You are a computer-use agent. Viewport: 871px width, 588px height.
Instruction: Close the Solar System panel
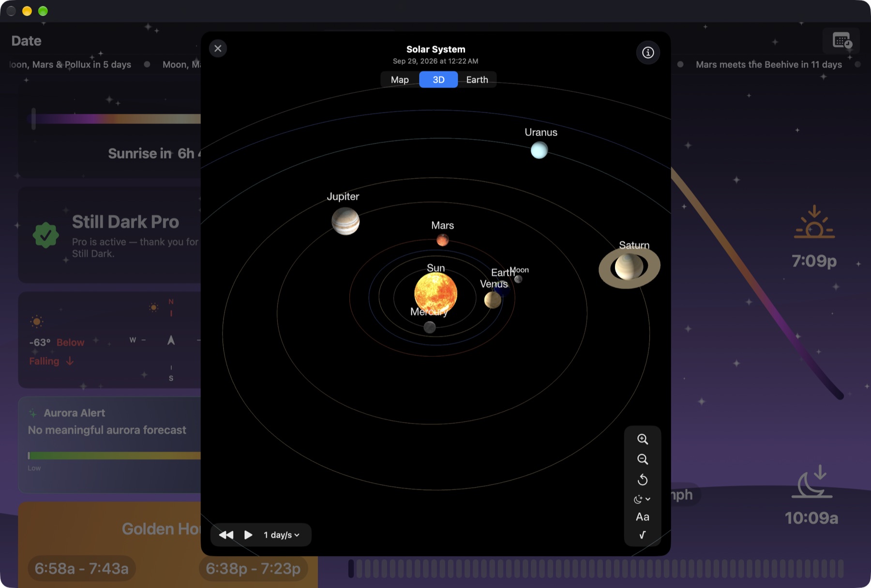(x=218, y=48)
